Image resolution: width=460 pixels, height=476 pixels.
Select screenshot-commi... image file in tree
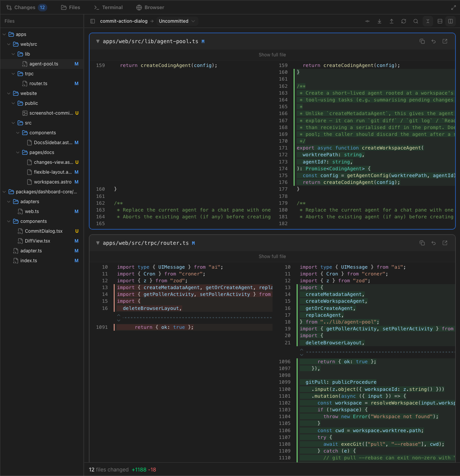(x=42, y=113)
